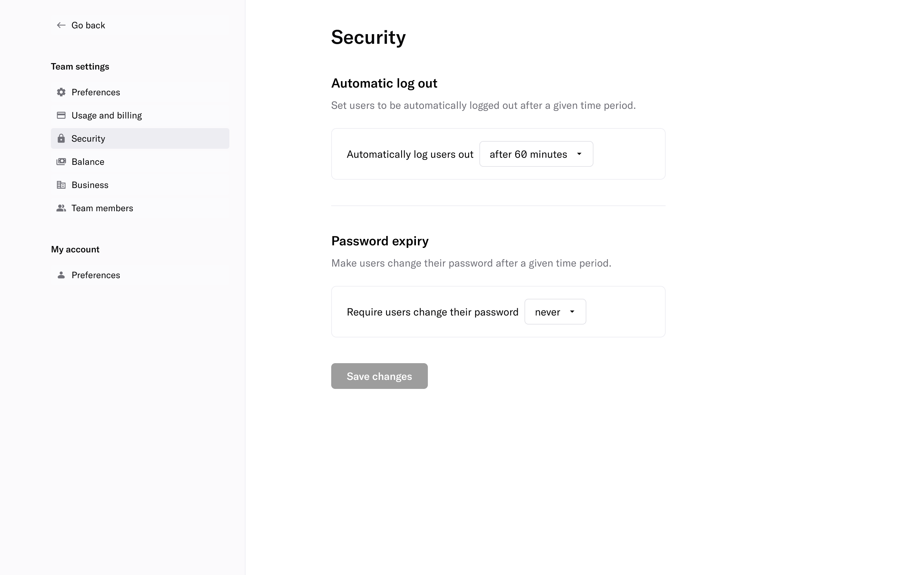
Task: Click the back arrow icon
Action: pyautogui.click(x=61, y=25)
